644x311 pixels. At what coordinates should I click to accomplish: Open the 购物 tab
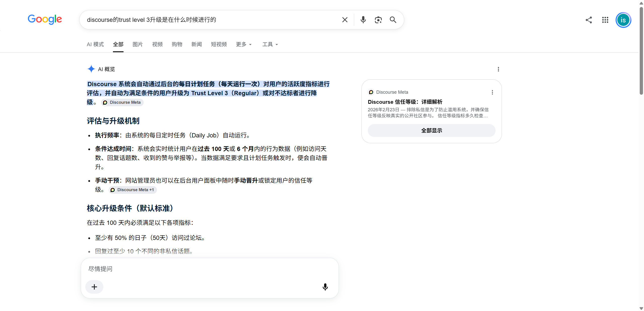point(177,44)
